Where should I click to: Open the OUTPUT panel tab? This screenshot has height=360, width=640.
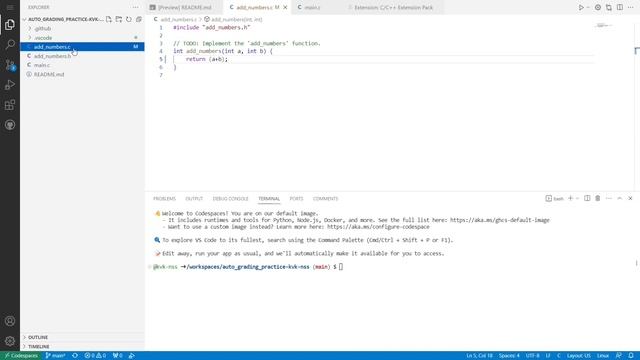tap(194, 199)
